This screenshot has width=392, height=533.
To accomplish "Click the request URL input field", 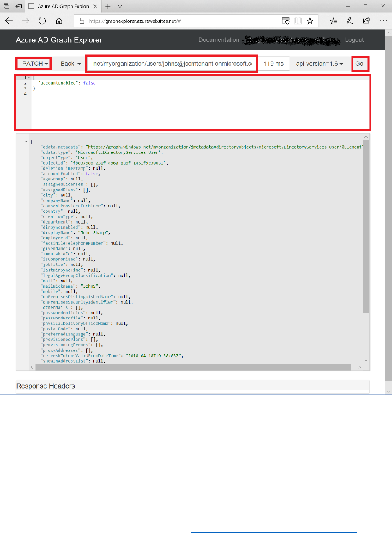I will click(x=172, y=64).
